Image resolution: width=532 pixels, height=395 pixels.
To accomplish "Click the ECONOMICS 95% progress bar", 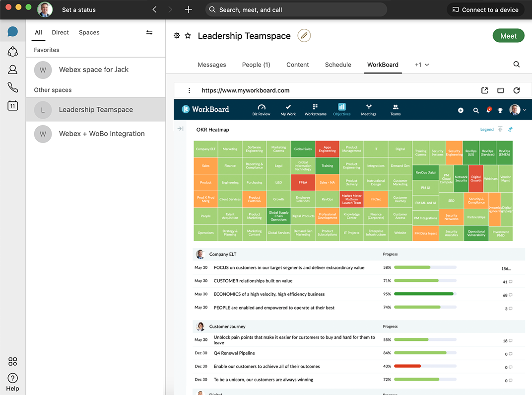I will click(425, 294).
